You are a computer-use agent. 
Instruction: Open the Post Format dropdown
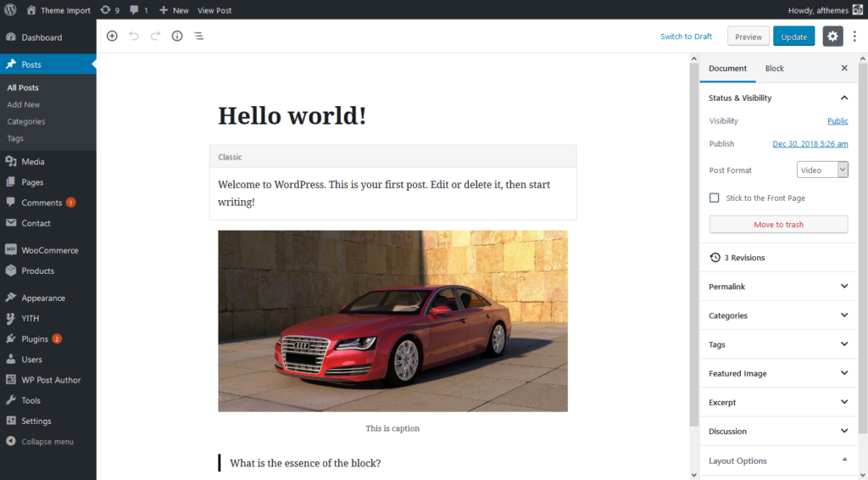[x=822, y=170]
